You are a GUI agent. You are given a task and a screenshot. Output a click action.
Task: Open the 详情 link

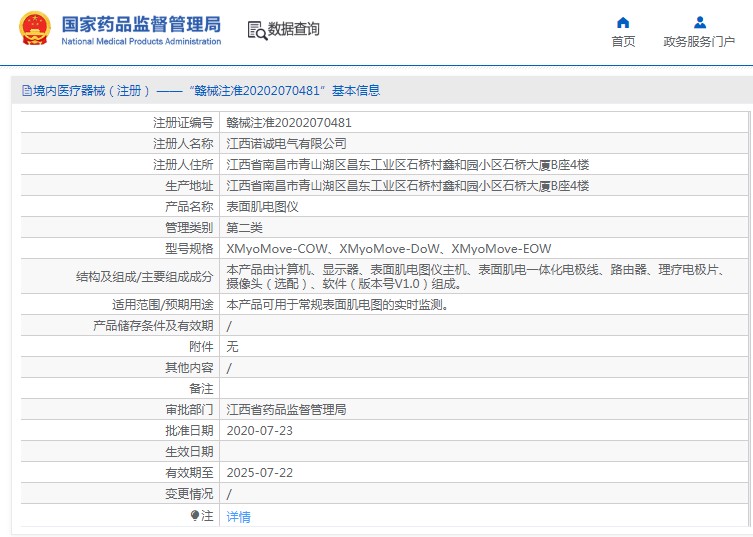coord(238,517)
